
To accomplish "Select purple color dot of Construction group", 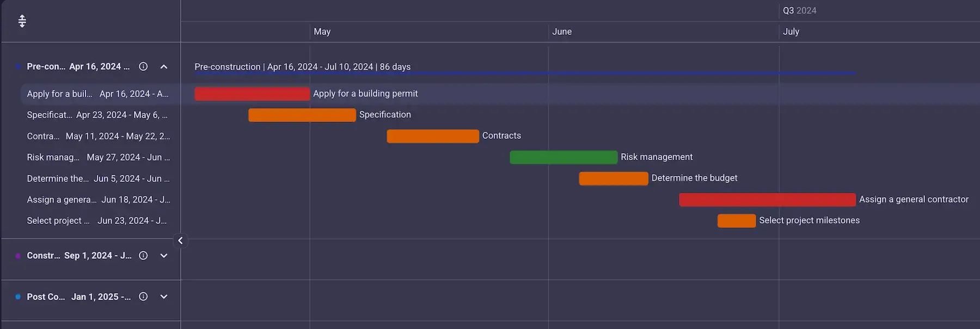I will 18,255.
